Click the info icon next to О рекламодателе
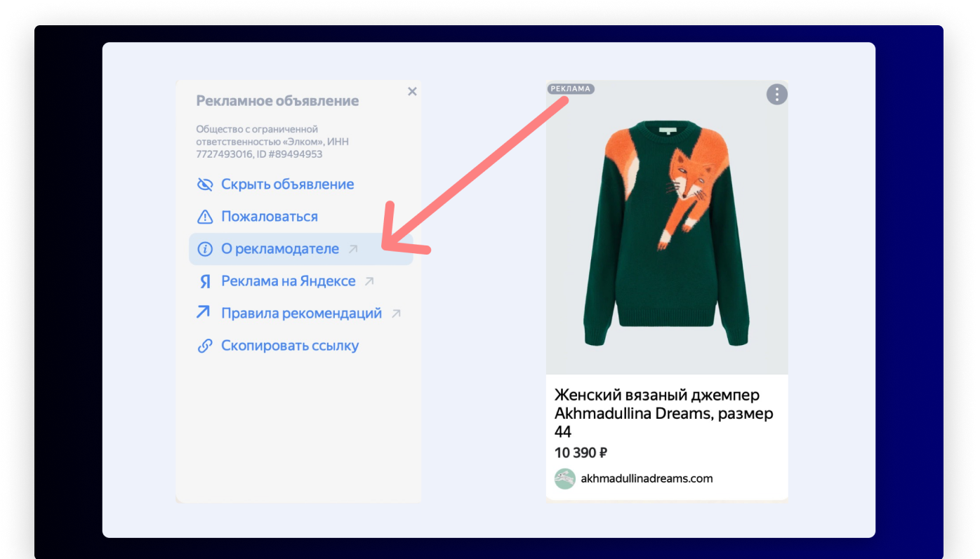Viewport: 980px width, 559px height. [204, 248]
